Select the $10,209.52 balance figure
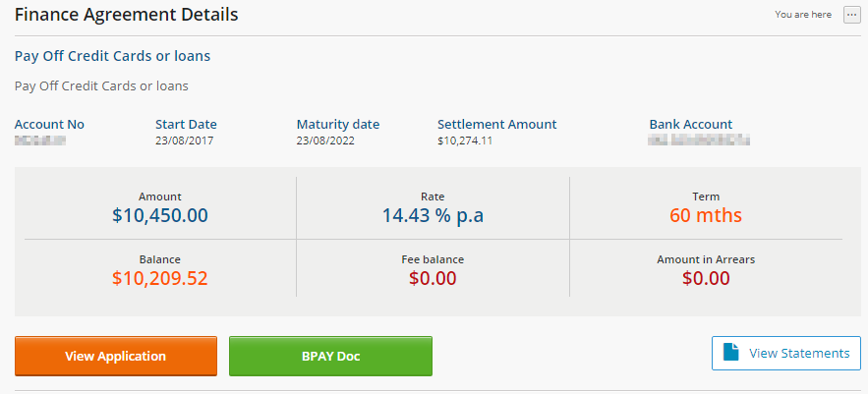Viewport: 868px width, 394px height. 160,278
